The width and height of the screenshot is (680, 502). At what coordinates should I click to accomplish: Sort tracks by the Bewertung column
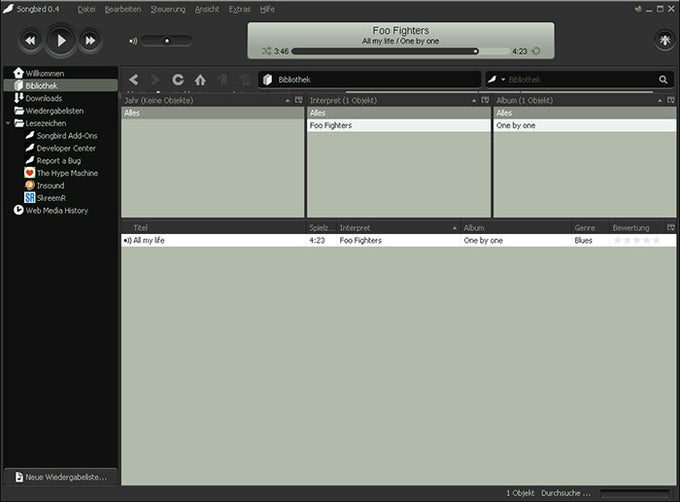point(637,228)
